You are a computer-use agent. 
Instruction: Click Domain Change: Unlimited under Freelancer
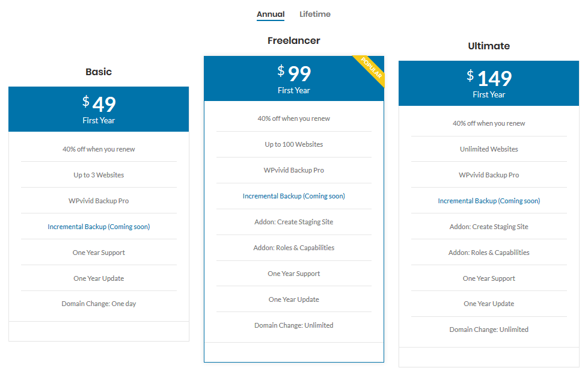pyautogui.click(x=294, y=325)
